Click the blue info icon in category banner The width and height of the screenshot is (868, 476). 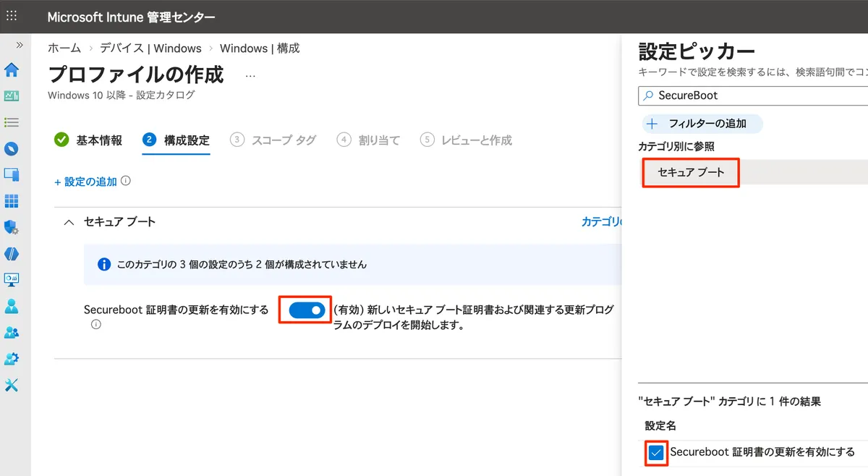(104, 264)
